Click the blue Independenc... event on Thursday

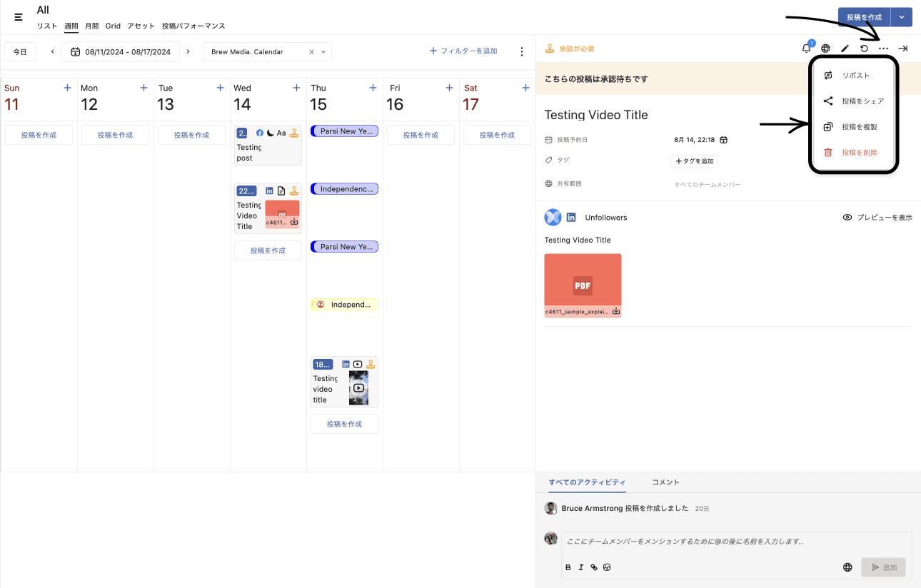tap(344, 189)
